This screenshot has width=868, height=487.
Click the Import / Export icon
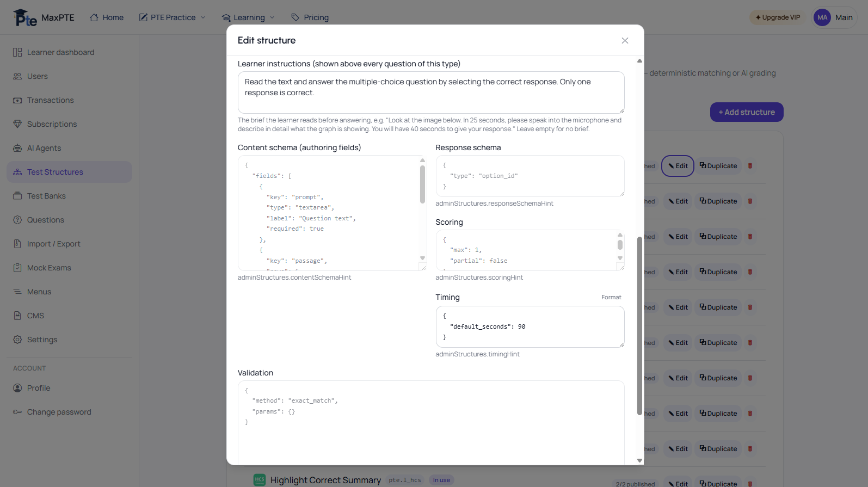pyautogui.click(x=17, y=244)
